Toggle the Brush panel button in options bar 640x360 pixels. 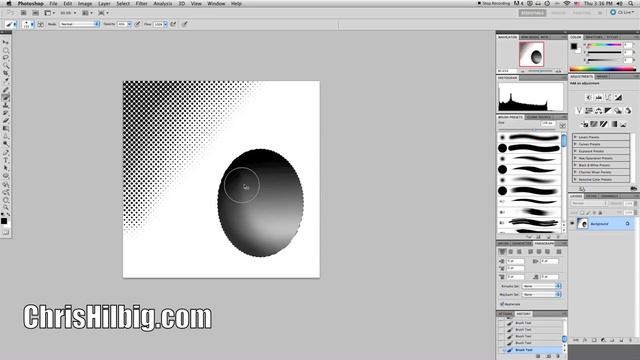point(41,24)
